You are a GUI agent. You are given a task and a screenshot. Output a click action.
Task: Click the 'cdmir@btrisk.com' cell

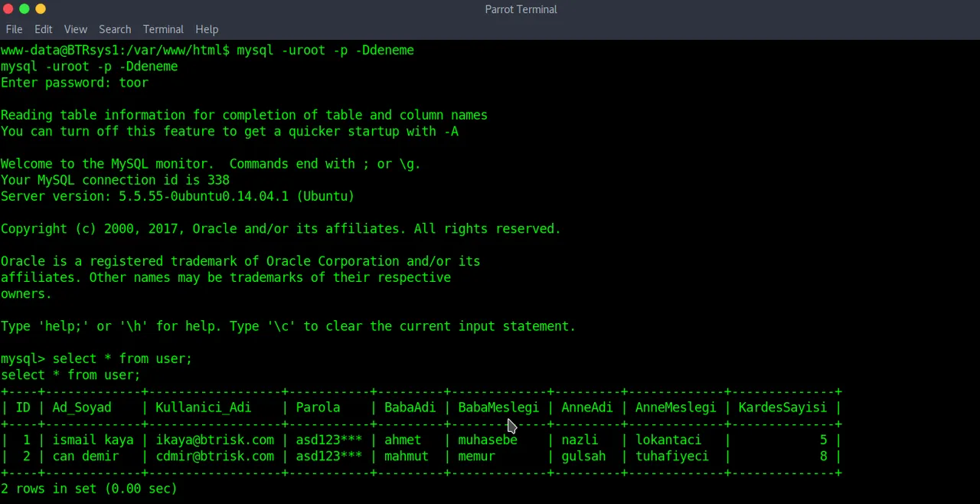tap(214, 456)
